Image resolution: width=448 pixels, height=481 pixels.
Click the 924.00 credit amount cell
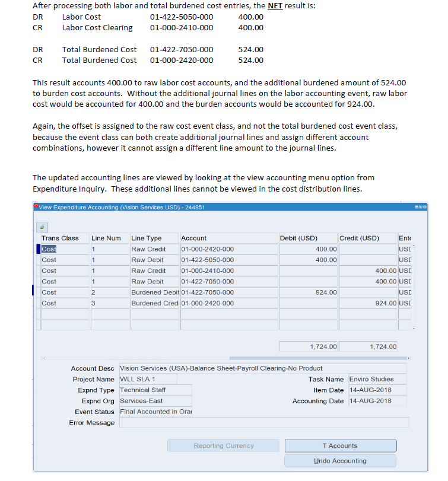coord(368,303)
